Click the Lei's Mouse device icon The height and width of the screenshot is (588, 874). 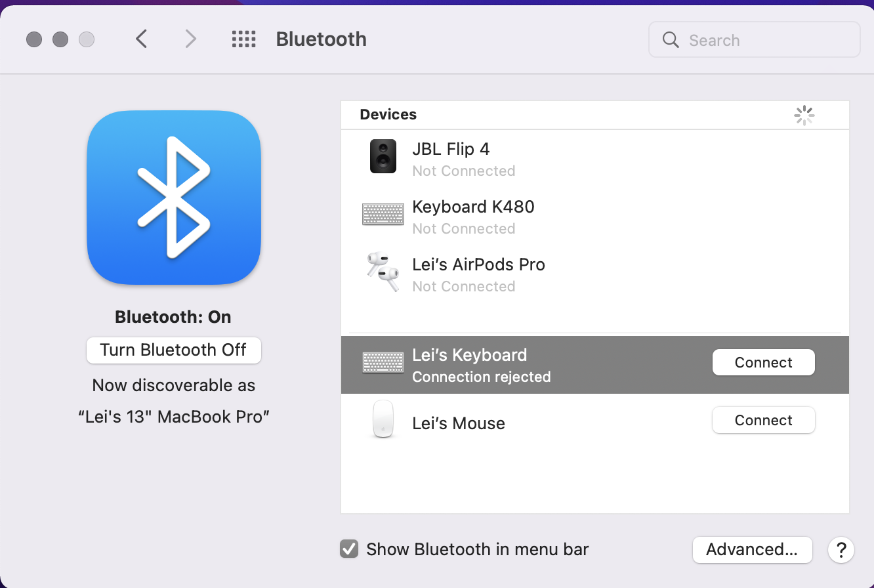383,419
